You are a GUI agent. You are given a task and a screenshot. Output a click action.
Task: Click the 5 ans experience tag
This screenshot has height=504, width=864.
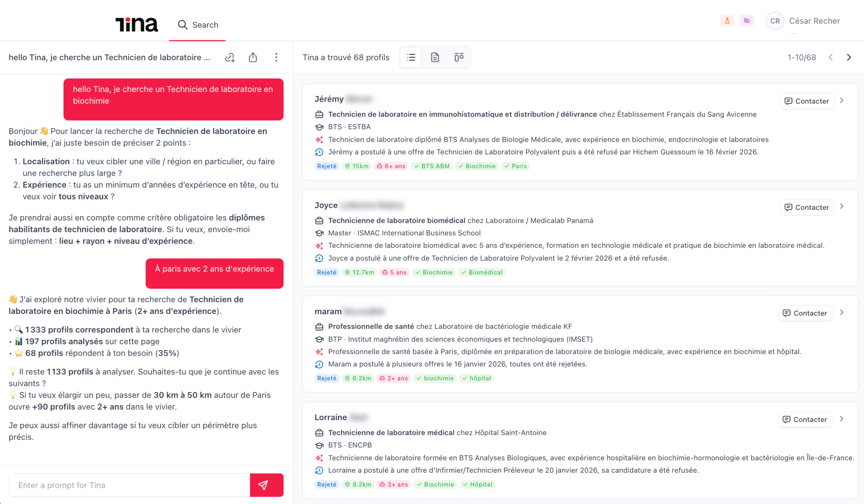(x=394, y=272)
